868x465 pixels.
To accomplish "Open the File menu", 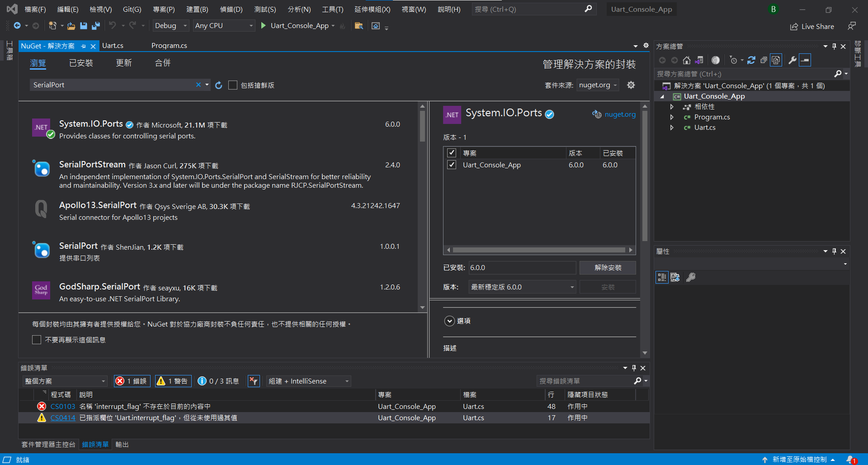I will (x=35, y=9).
